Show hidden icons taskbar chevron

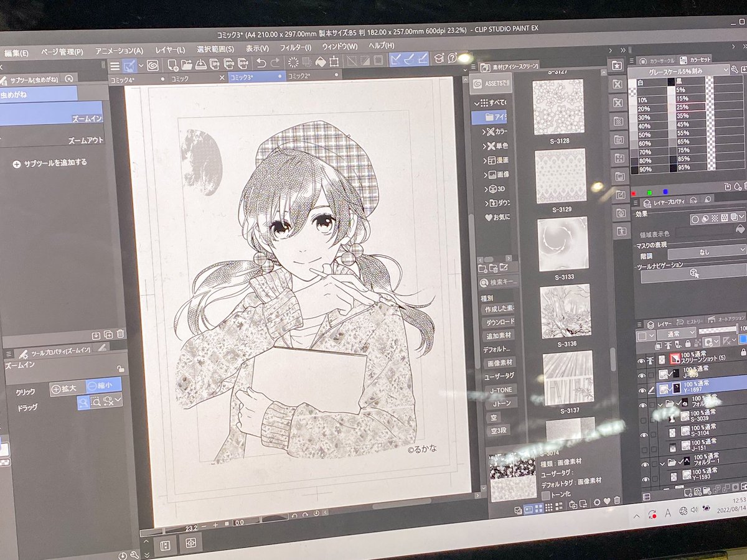pyautogui.click(x=636, y=516)
